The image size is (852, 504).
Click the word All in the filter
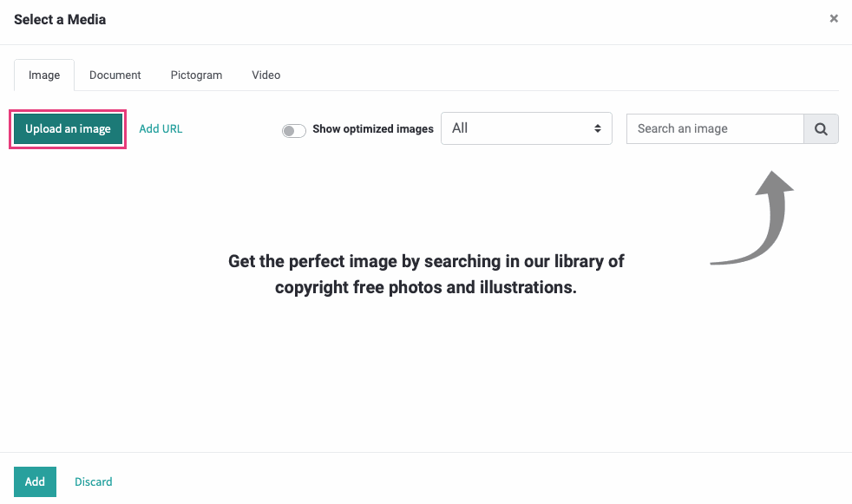tap(460, 128)
